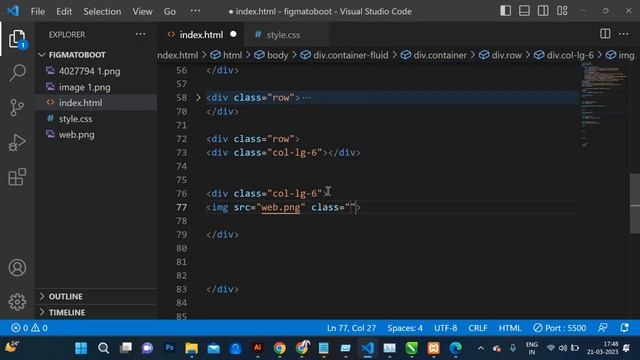Open the Source Control view
The height and width of the screenshot is (360, 640).
tap(17, 108)
